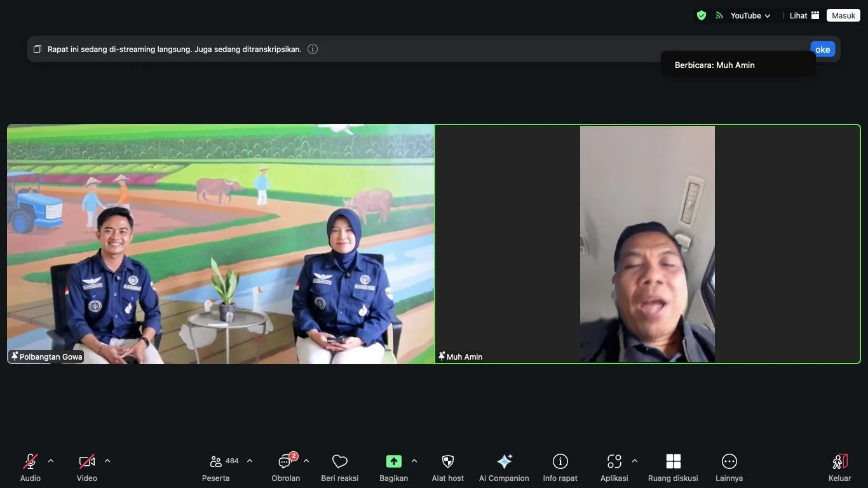Image resolution: width=868 pixels, height=488 pixels.
Task: Expand audio options arrow next to Audio
Action: (x=51, y=461)
